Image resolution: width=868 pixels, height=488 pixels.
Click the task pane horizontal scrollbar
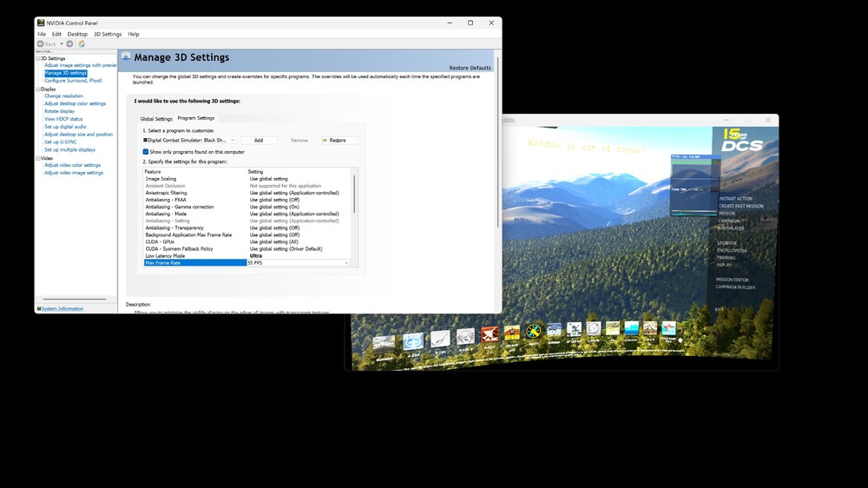coord(74,299)
